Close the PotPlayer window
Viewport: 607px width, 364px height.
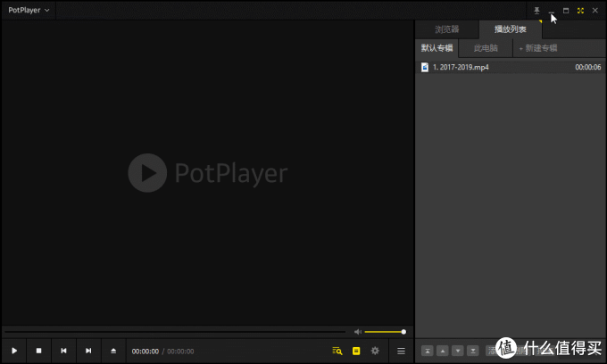pyautogui.click(x=595, y=11)
